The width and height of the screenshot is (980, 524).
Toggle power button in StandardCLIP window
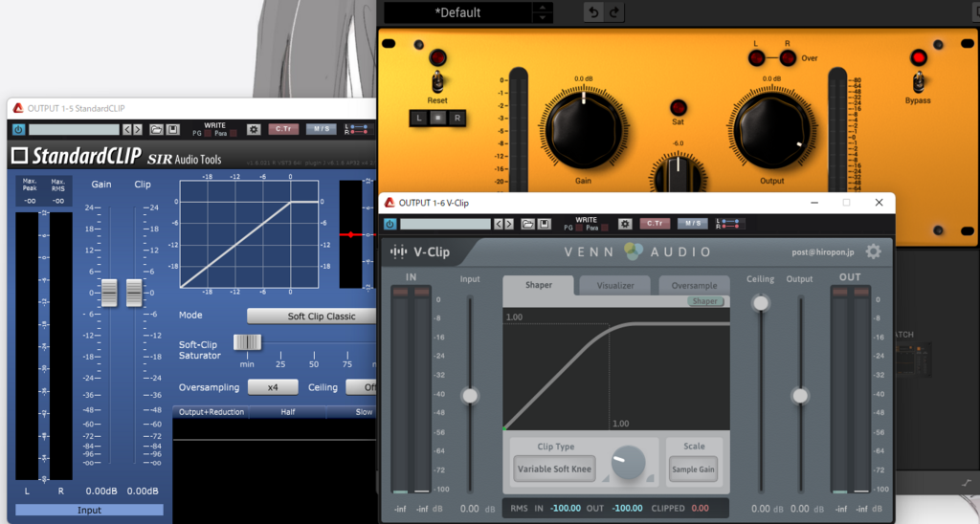pyautogui.click(x=18, y=130)
